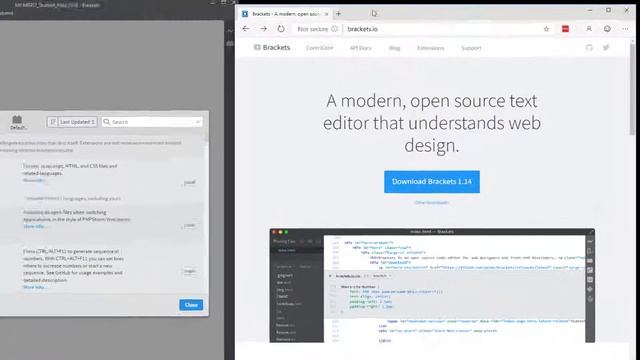640x360 pixels.
Task: Open the Contribute page on brackets.io
Action: click(320, 48)
